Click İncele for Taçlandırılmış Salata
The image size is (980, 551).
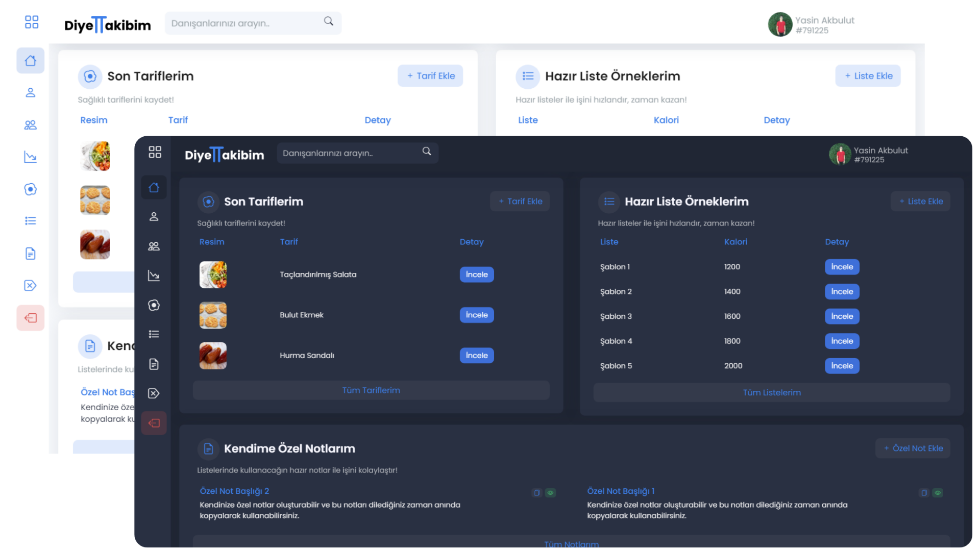coord(477,274)
